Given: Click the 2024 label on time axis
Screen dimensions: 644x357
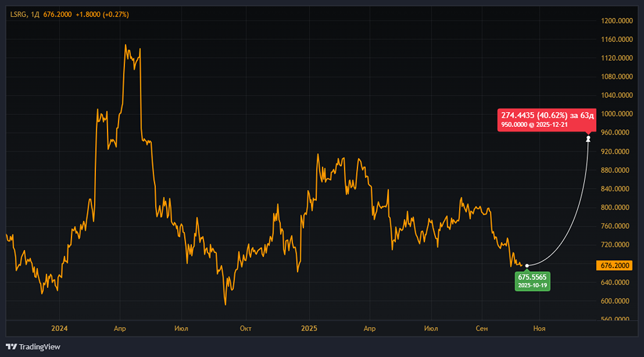Looking at the screenshot, I should tap(59, 329).
